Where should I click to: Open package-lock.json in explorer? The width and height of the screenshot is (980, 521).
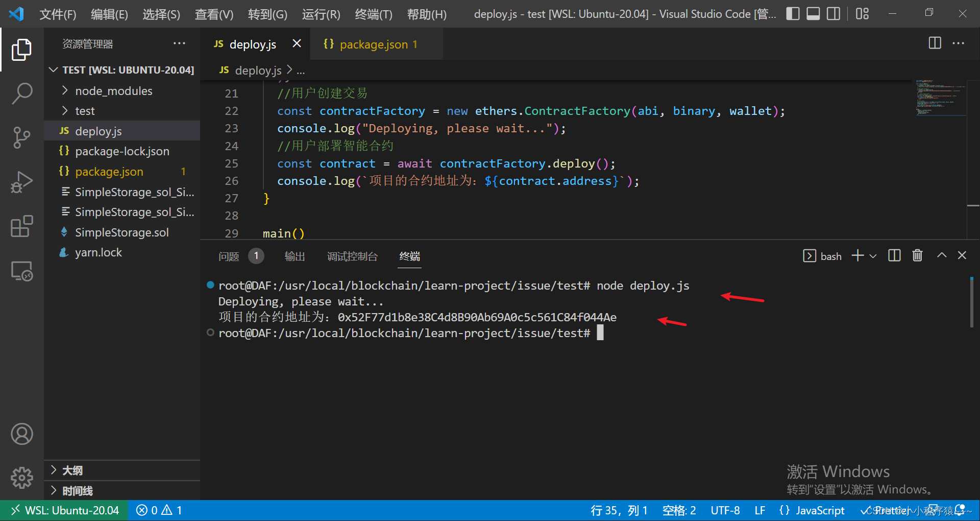click(x=122, y=151)
